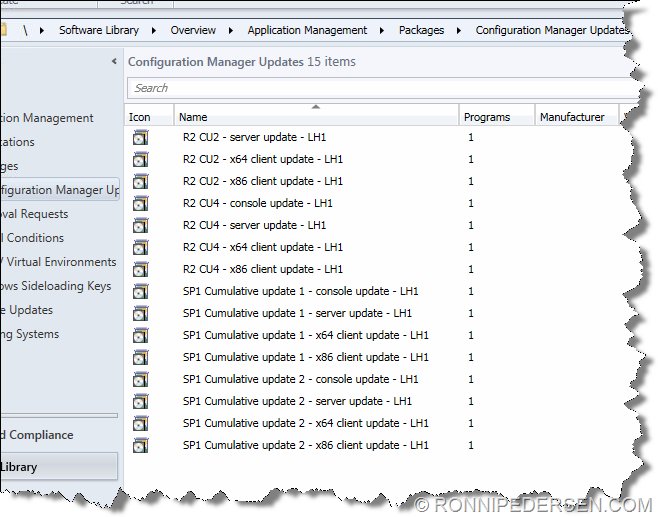This screenshot has width=658, height=517.
Task: Expand dropdown arrow after Software Library breadcrumb
Action: click(154, 31)
